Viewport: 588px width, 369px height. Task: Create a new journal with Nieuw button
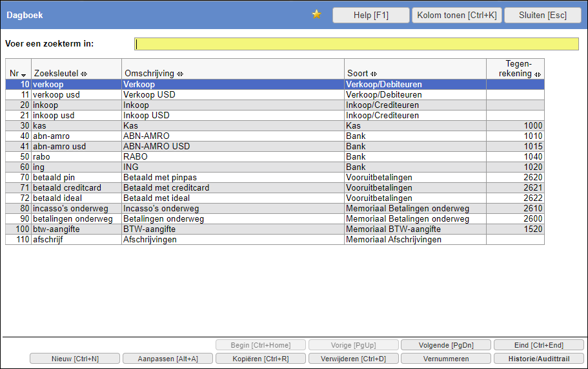75,359
